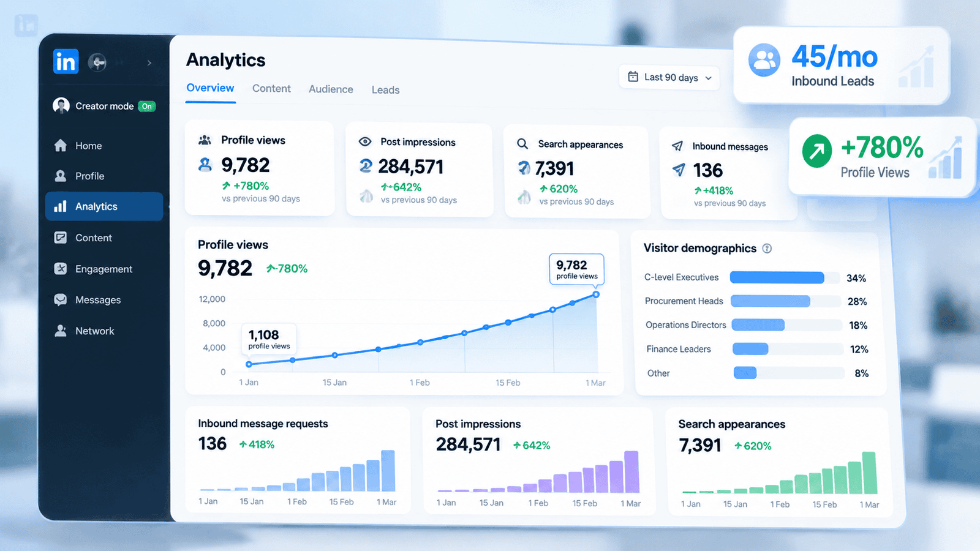Go to Home in sidebar
The height and width of the screenshot is (551, 980).
(104, 146)
